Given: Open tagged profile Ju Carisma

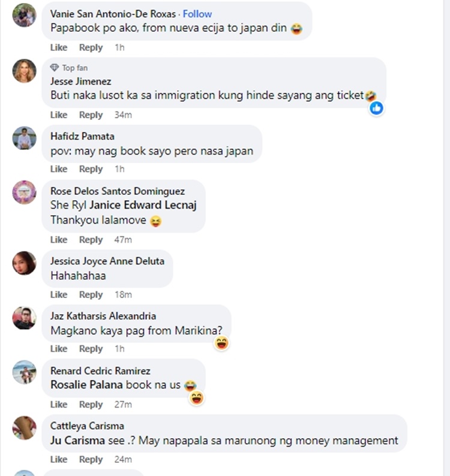Looking at the screenshot, I should (77, 441).
